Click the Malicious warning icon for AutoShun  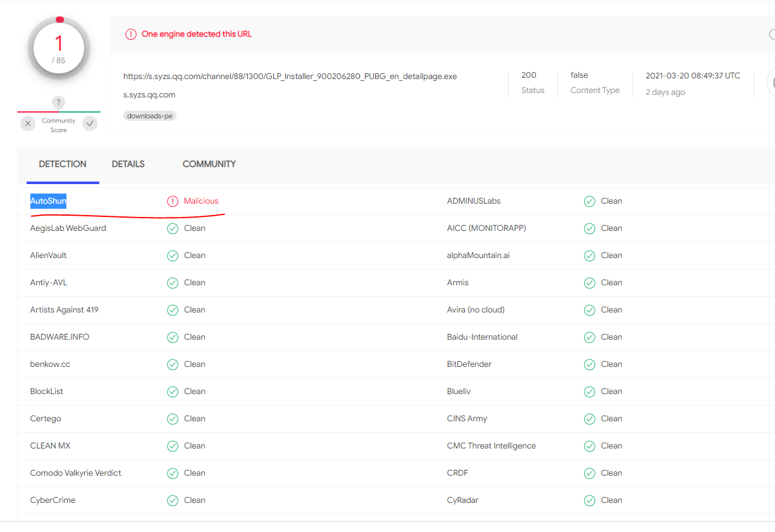[173, 201]
